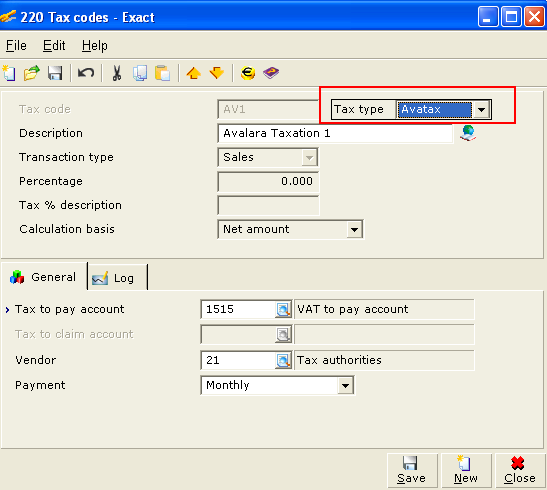The height and width of the screenshot is (490, 547).
Task: Go to previous record with up arrow
Action: (x=194, y=73)
